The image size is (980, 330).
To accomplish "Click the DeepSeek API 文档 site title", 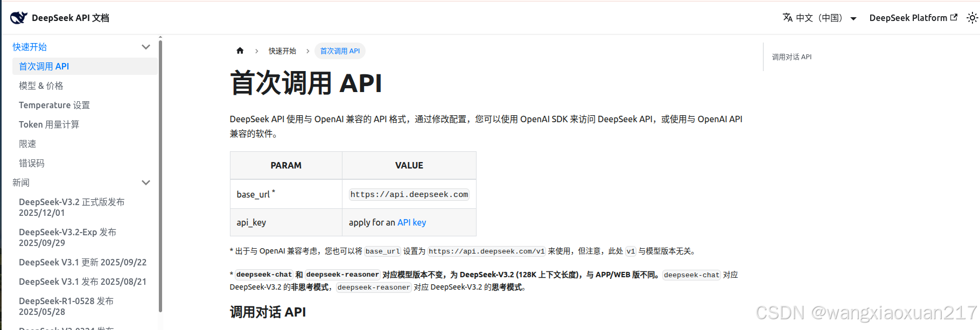I will (70, 18).
